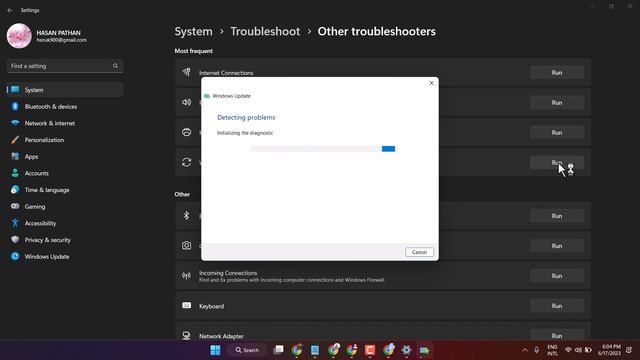This screenshot has height=360, width=640.
Task: Open the Wi-Fi tray icon
Action: [x=568, y=350]
